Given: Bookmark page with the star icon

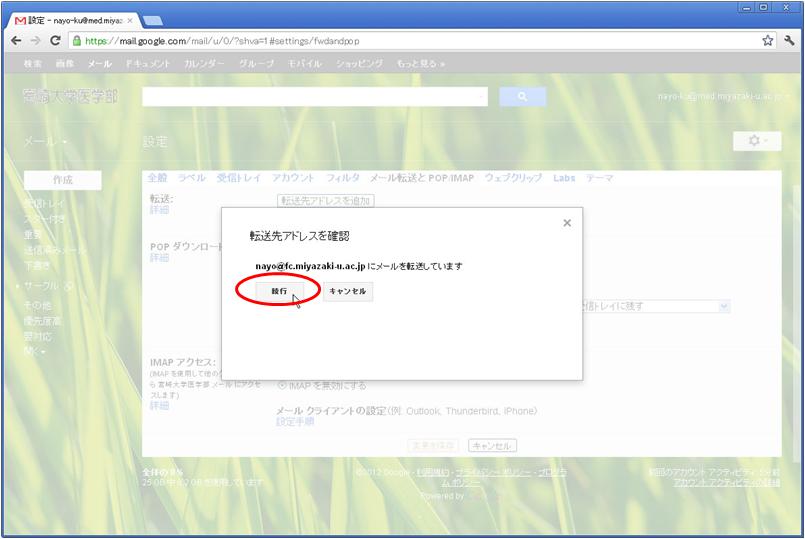Looking at the screenshot, I should [x=768, y=41].
